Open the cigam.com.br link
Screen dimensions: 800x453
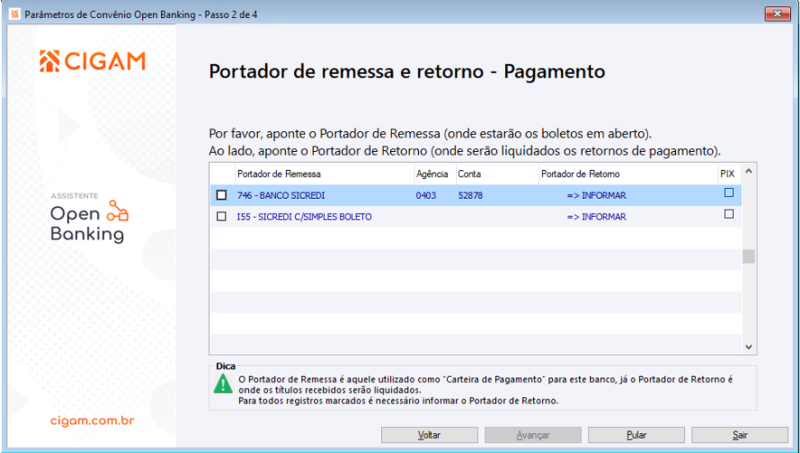tap(92, 421)
